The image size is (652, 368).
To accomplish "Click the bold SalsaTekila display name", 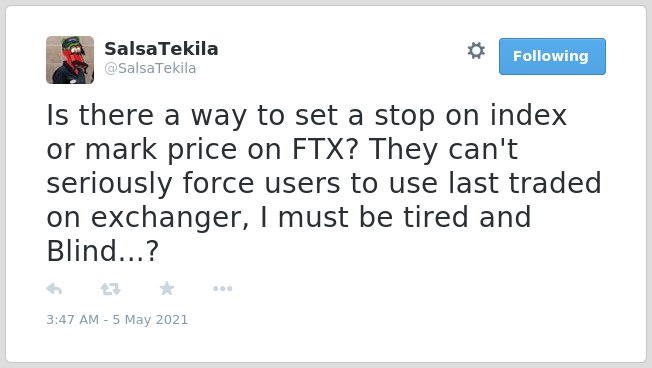I will [x=161, y=49].
